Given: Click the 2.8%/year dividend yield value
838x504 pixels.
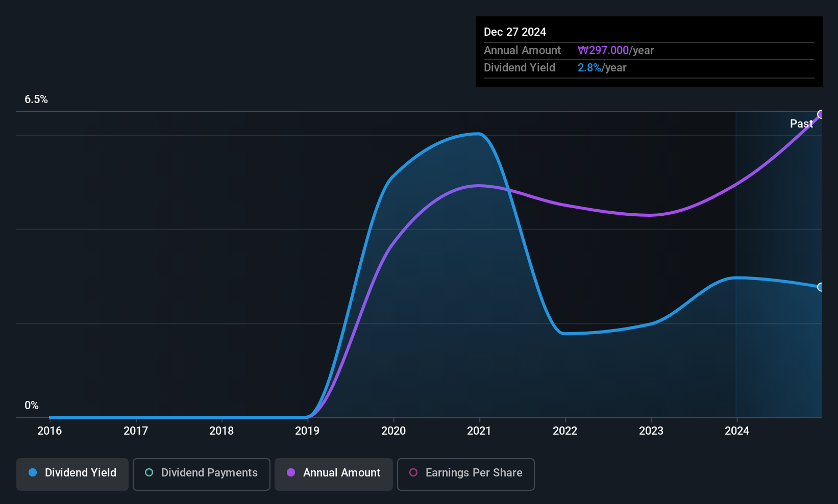Looking at the screenshot, I should click(602, 68).
